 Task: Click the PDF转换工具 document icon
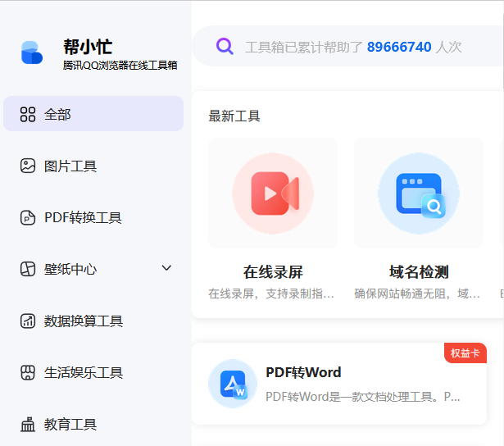coord(28,217)
